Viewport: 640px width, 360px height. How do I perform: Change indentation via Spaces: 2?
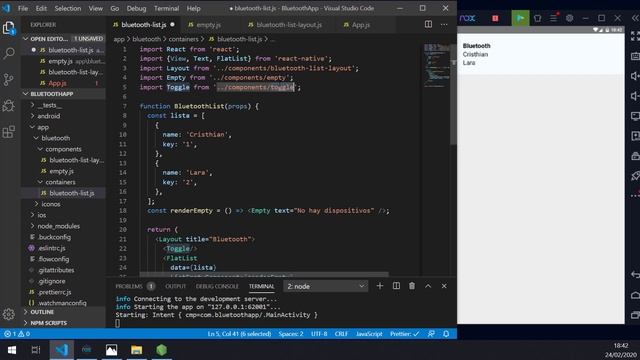pos(291,334)
